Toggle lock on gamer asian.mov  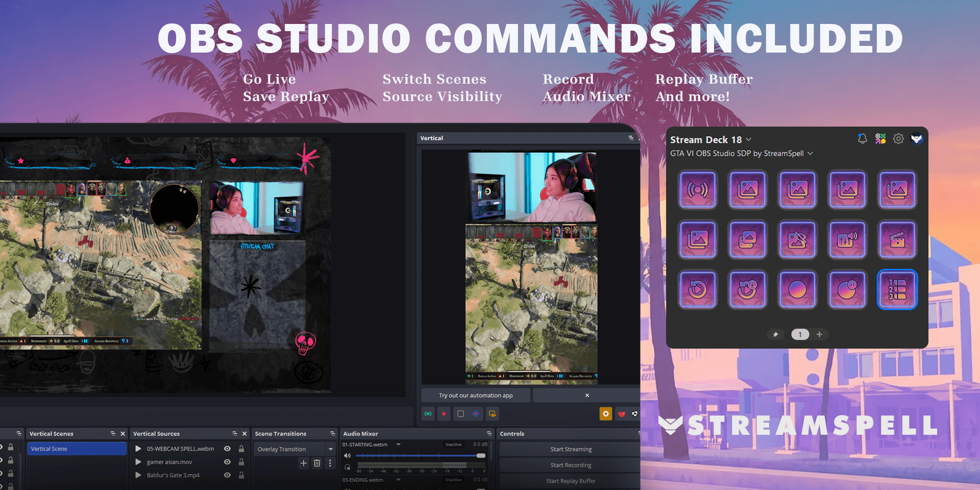pos(241,462)
